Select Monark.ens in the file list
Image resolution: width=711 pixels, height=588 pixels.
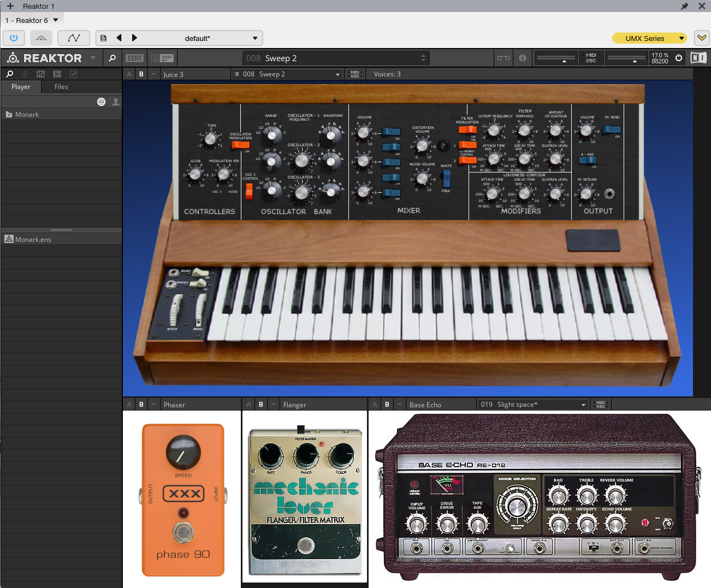coord(61,239)
